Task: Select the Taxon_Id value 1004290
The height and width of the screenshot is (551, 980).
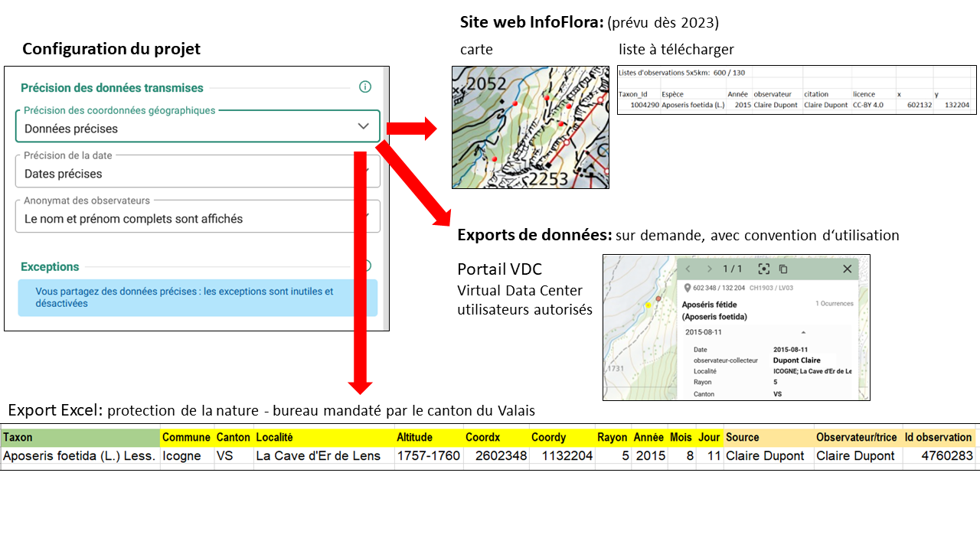Action: coord(643,105)
